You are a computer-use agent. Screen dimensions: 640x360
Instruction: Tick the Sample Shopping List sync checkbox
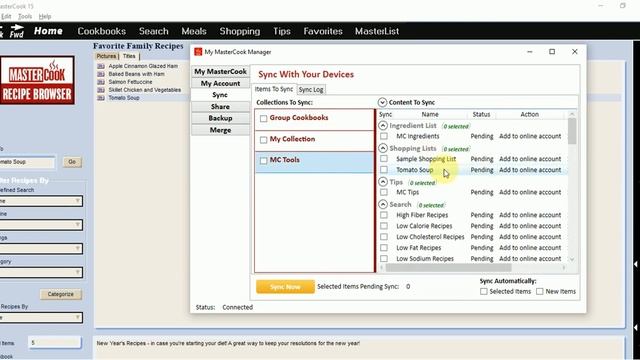point(384,158)
